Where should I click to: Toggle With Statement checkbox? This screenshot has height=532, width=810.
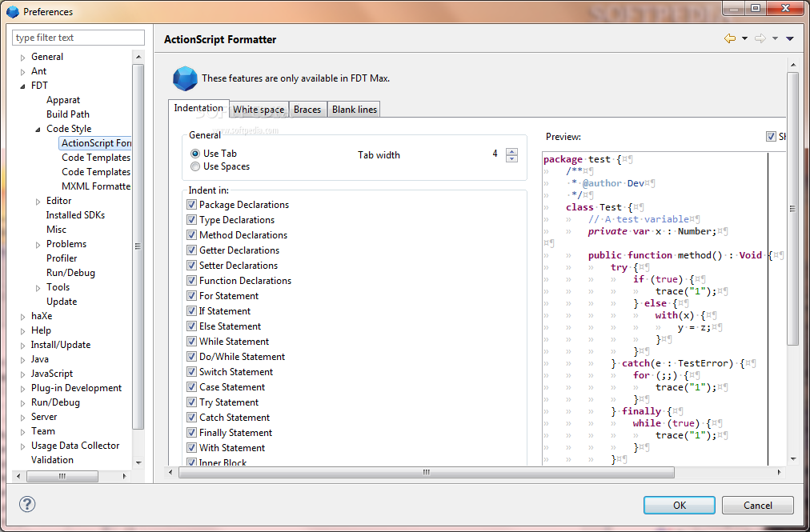tap(191, 448)
